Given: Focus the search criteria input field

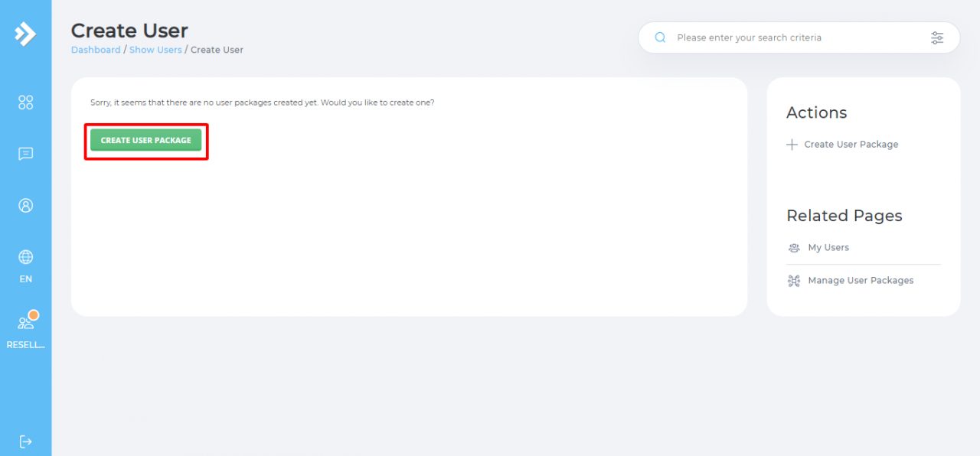Looking at the screenshot, I should pyautogui.click(x=796, y=37).
